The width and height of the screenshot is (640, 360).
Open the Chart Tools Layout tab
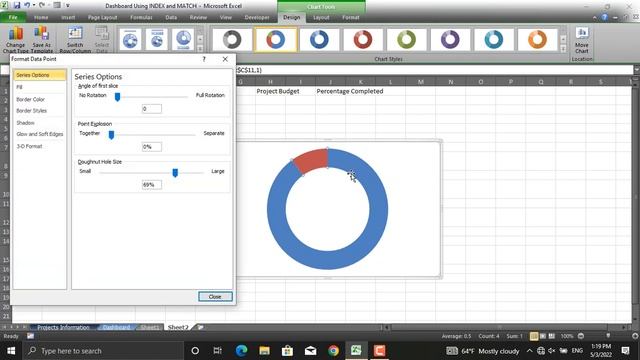coord(321,17)
